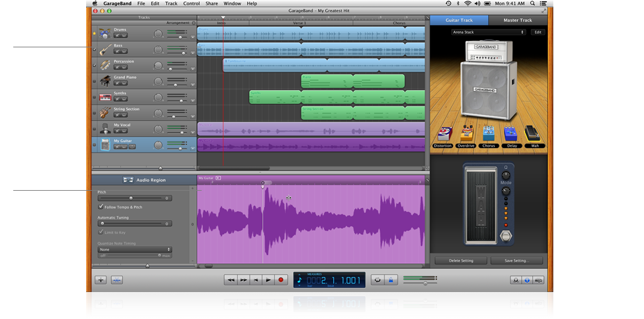This screenshot has width=644, height=319.
Task: Click the Save Setting button
Action: click(516, 260)
